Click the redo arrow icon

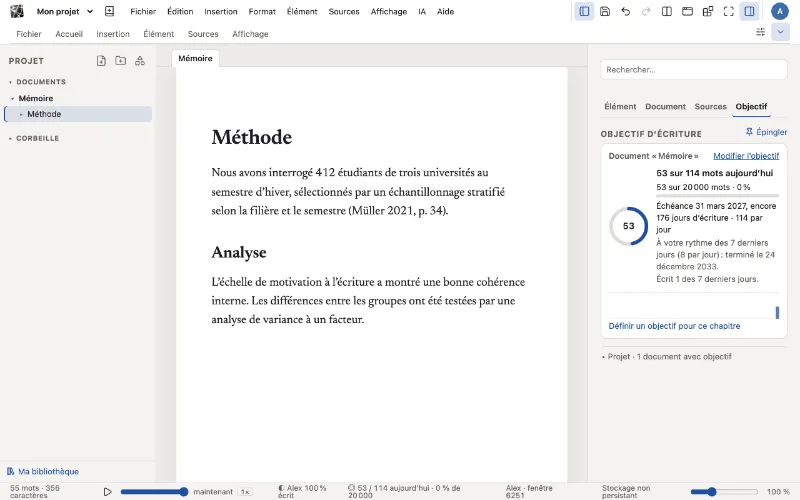click(x=646, y=11)
